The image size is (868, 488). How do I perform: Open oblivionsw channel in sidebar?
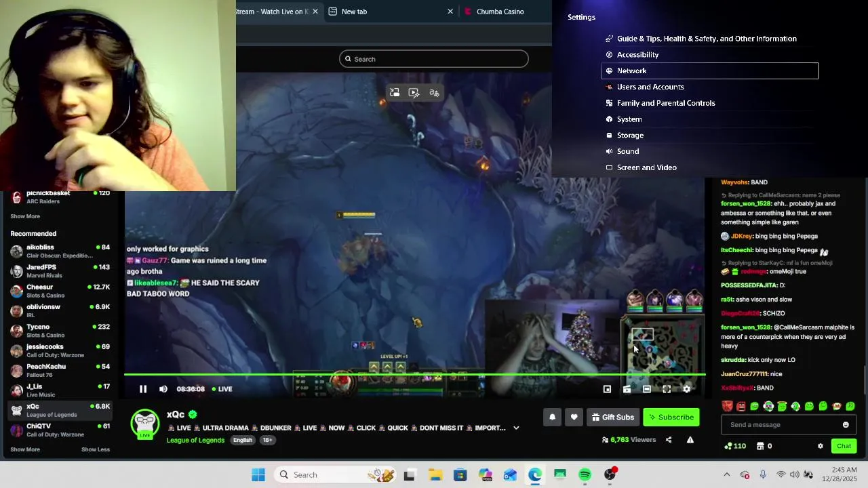tap(60, 310)
